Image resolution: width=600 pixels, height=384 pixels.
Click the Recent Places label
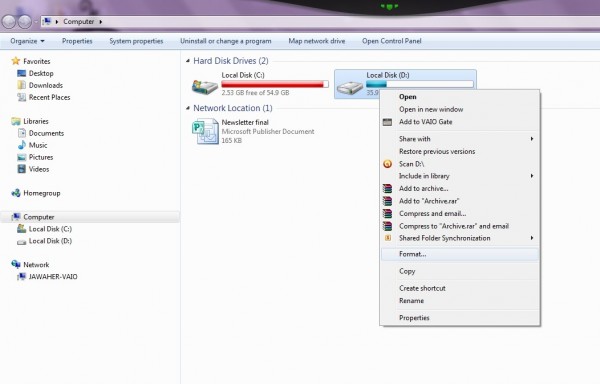point(49,97)
